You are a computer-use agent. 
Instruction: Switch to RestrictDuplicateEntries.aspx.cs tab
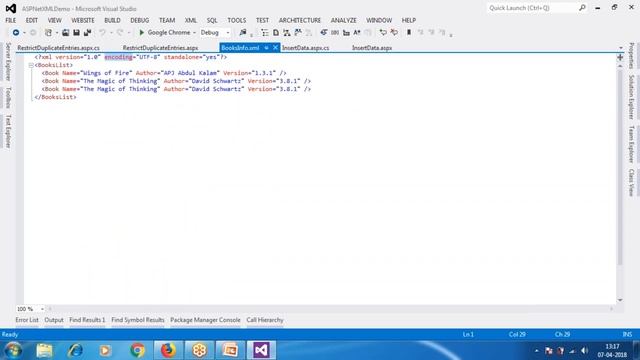click(x=58, y=48)
